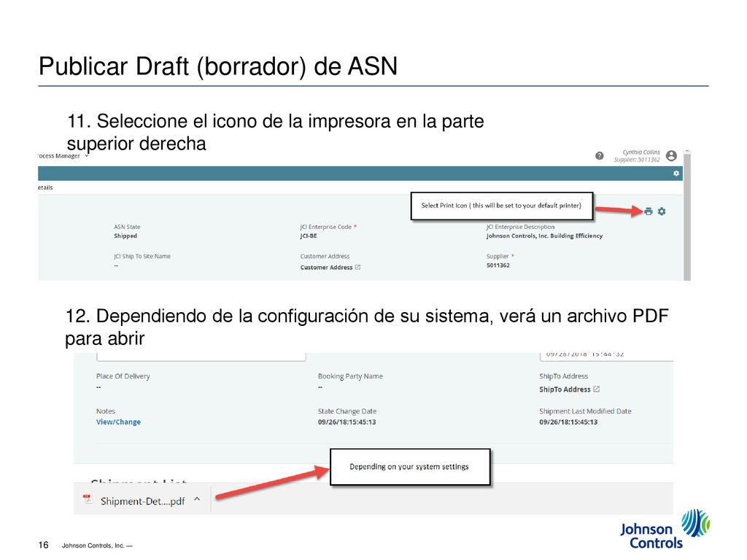Open the gear settings icon beside the printer
Viewport: 747px width, 560px height.
662,211
